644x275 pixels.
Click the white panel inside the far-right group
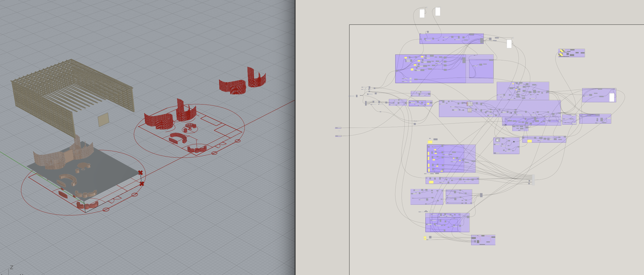(612, 97)
